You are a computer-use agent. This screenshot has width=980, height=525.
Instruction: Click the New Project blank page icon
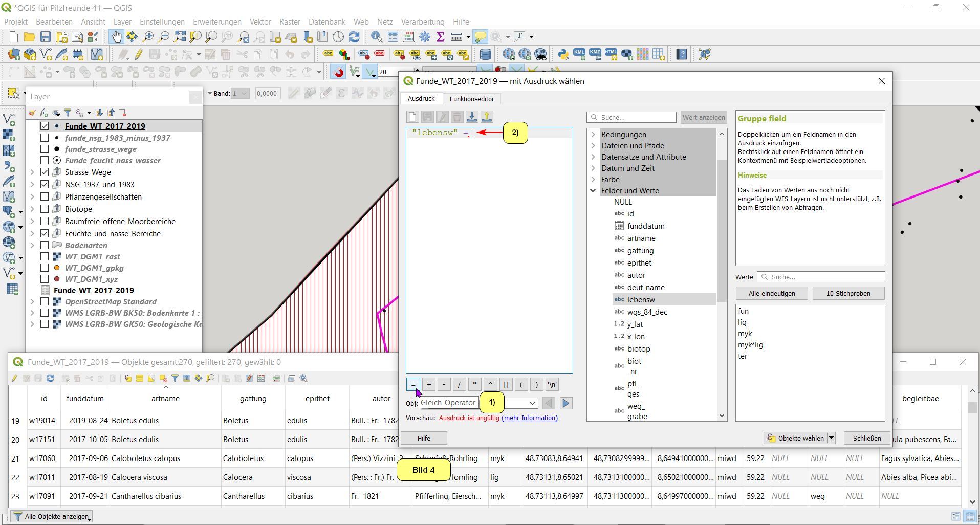pyautogui.click(x=14, y=37)
